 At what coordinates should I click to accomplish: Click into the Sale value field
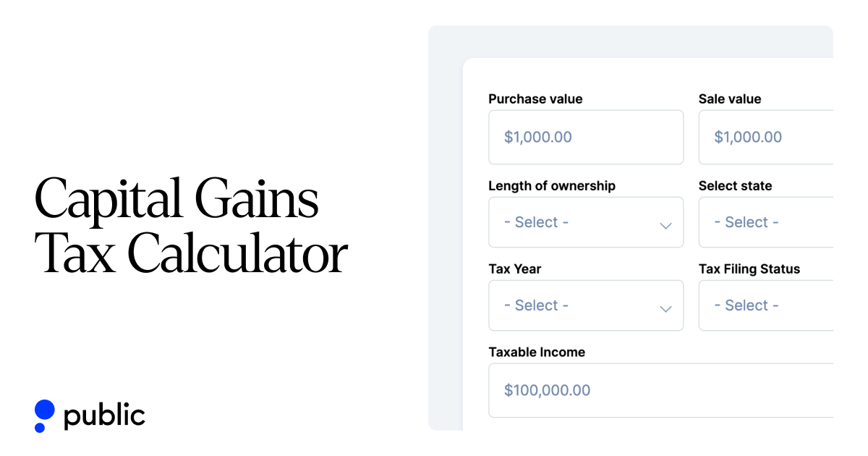(765, 137)
